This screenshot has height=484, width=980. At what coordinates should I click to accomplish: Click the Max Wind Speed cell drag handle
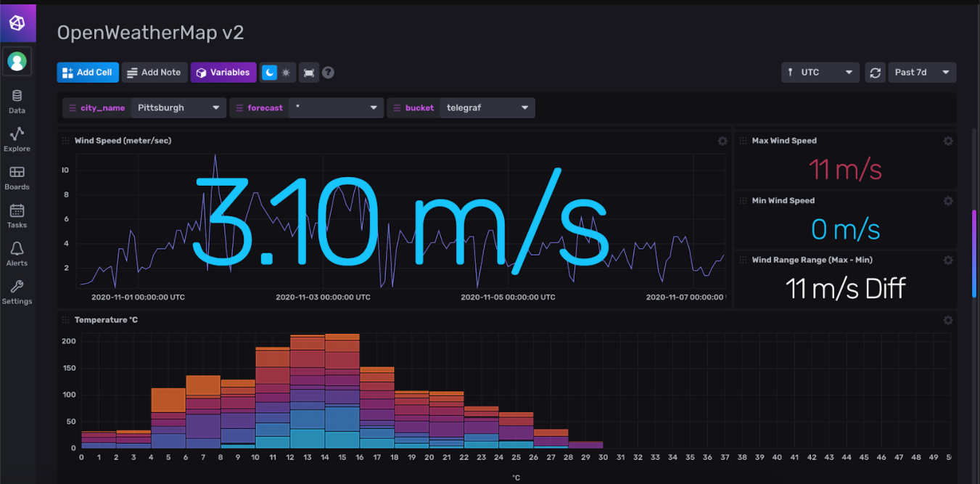click(743, 141)
